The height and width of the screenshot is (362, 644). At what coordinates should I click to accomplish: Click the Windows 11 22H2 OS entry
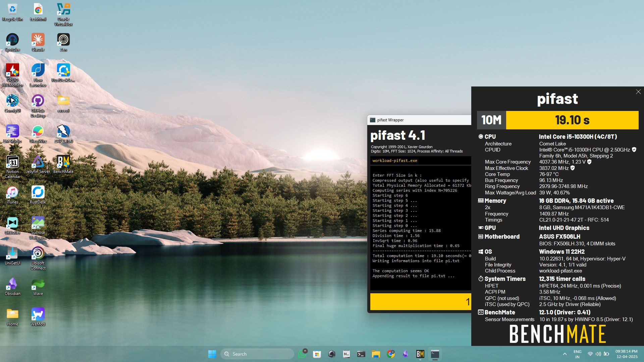pyautogui.click(x=562, y=252)
